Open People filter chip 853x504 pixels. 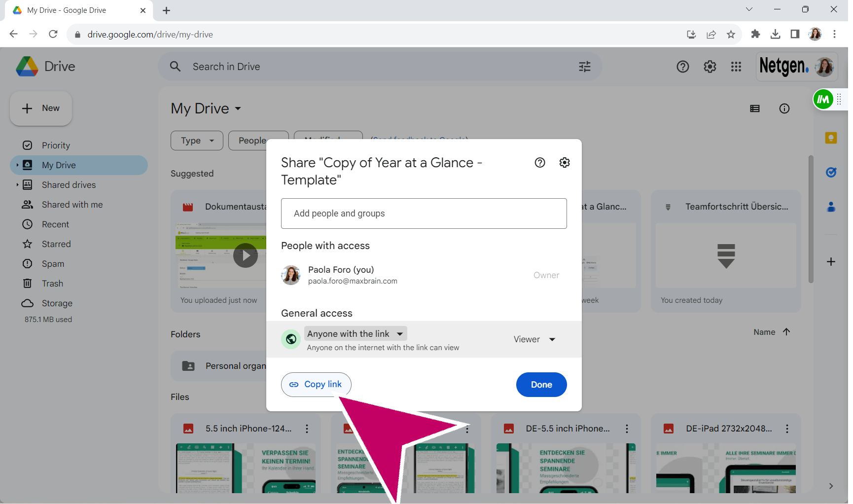258,141
